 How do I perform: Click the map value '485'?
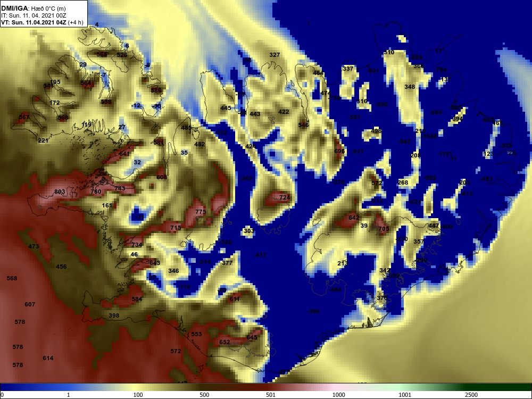pos(186,128)
